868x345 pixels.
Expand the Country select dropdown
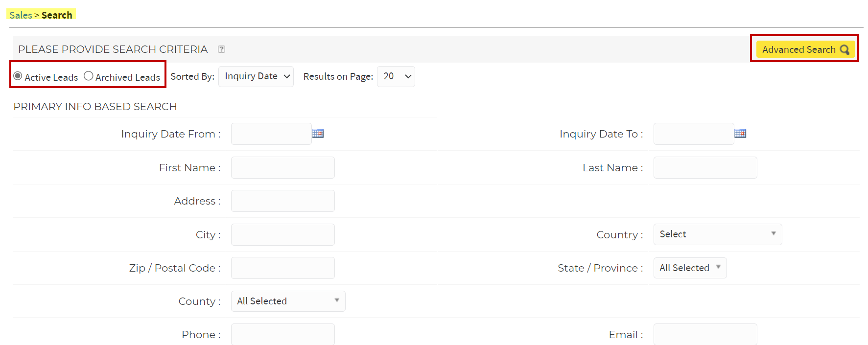(718, 234)
